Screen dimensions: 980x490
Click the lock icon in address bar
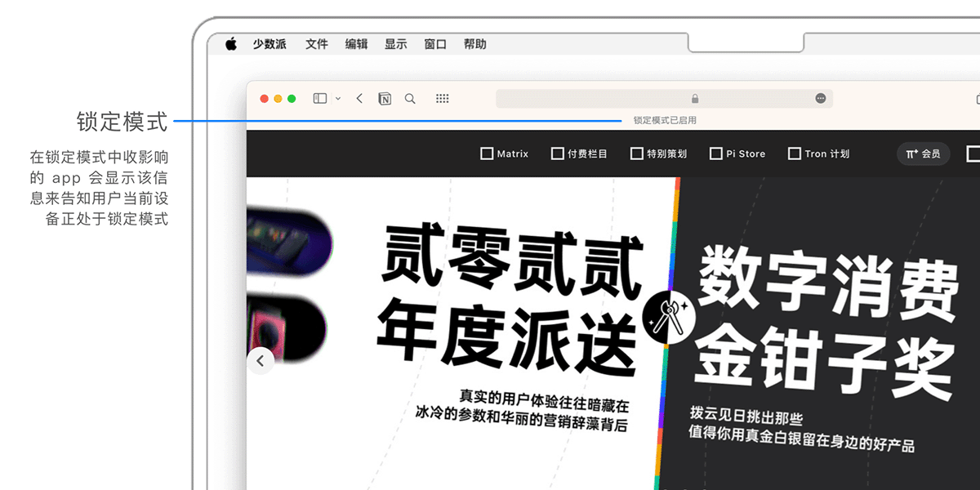(x=695, y=99)
